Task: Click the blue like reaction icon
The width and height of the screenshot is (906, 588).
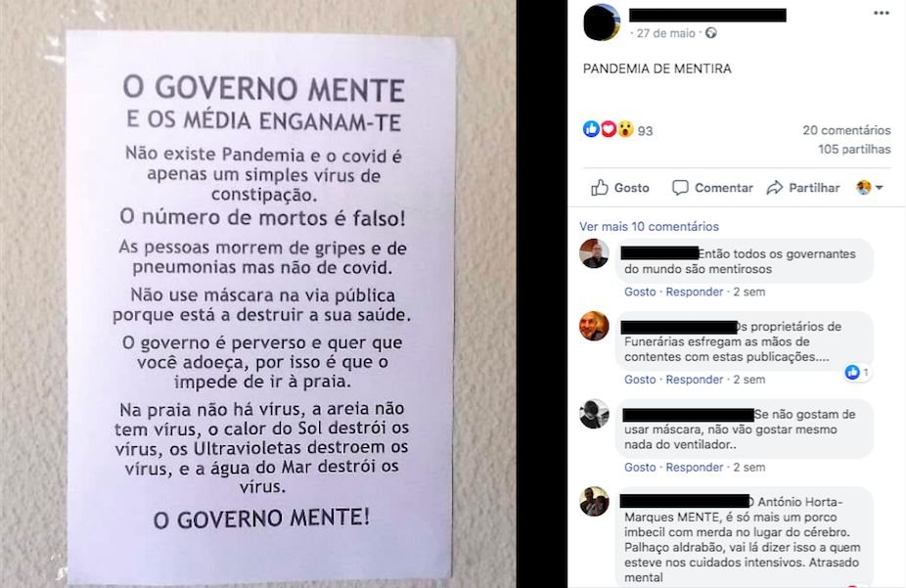Action: [591, 129]
